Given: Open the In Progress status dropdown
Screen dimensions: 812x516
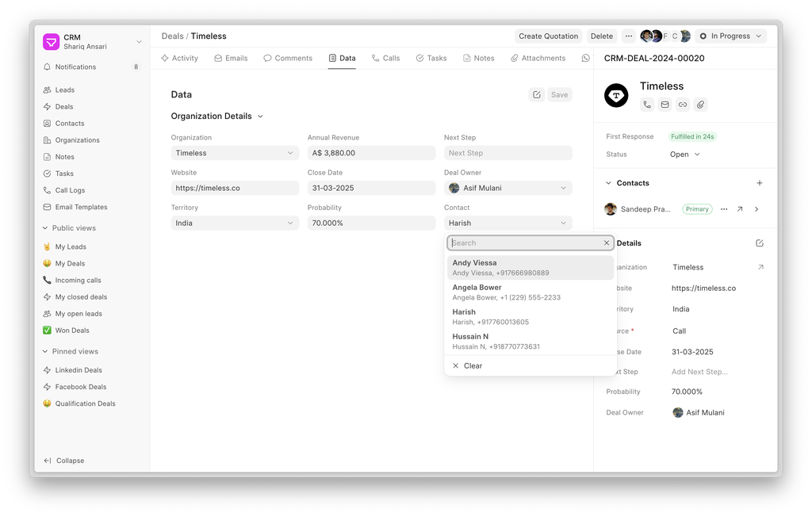Looking at the screenshot, I should [730, 36].
